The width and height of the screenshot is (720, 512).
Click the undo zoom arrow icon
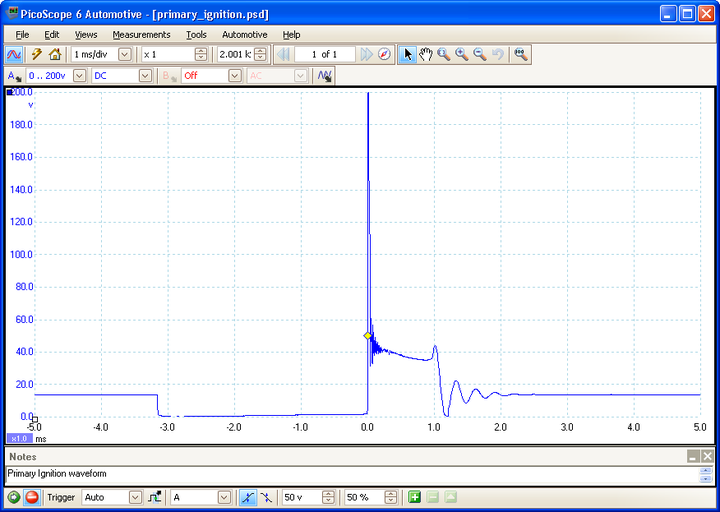tap(498, 55)
